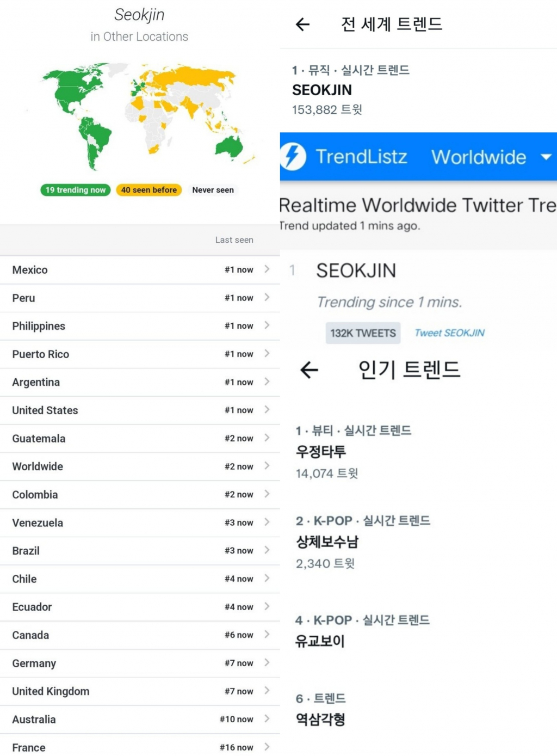Click the 'Seokjin' title heading
Image resolution: width=557 pixels, height=756 pixels.
(x=139, y=15)
